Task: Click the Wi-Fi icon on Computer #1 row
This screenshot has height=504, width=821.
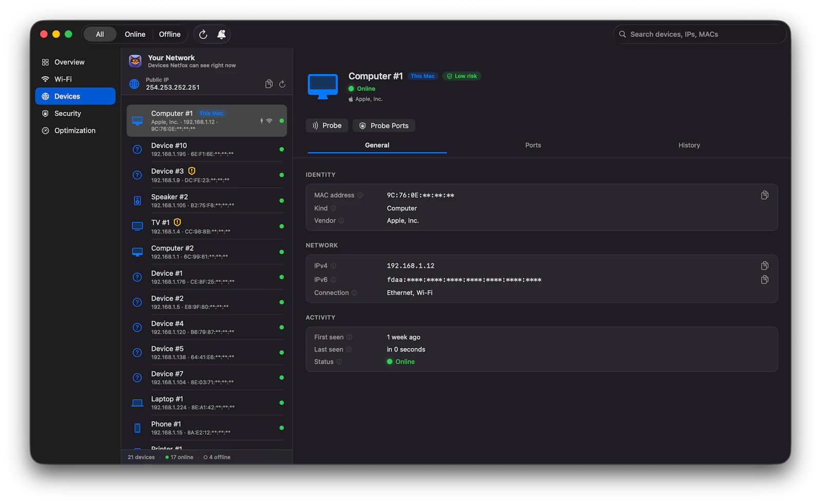Action: tap(269, 121)
